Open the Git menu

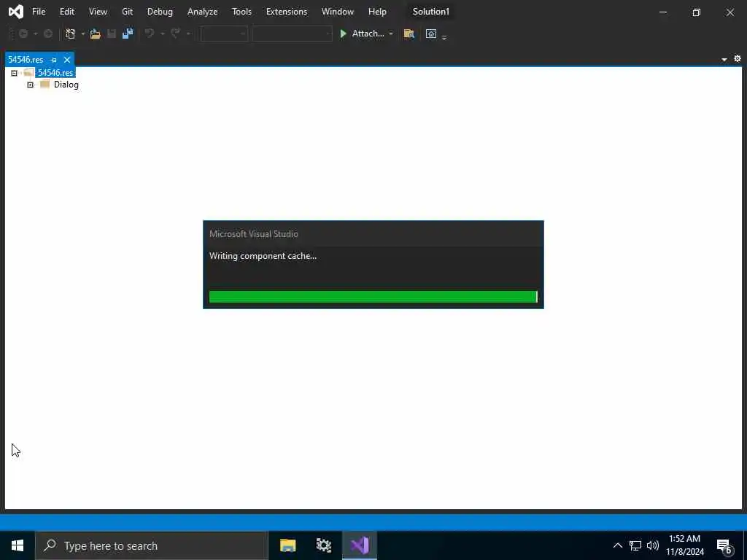(127, 12)
